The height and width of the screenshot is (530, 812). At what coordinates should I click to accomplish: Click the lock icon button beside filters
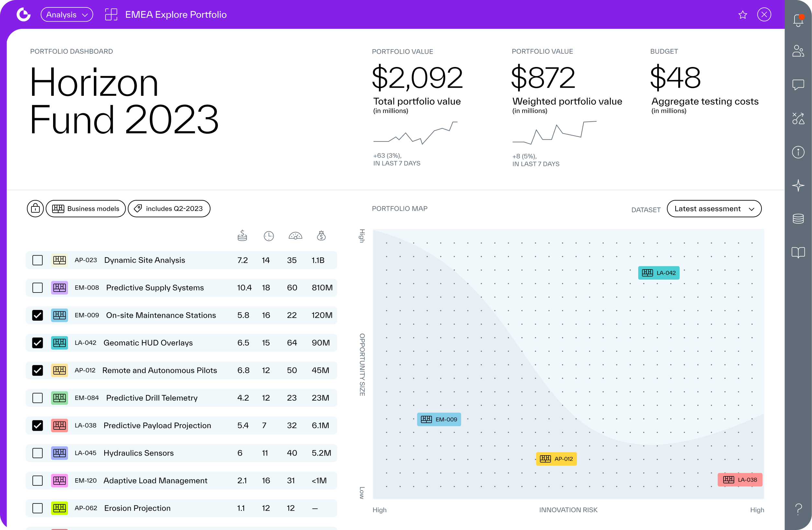(x=35, y=209)
